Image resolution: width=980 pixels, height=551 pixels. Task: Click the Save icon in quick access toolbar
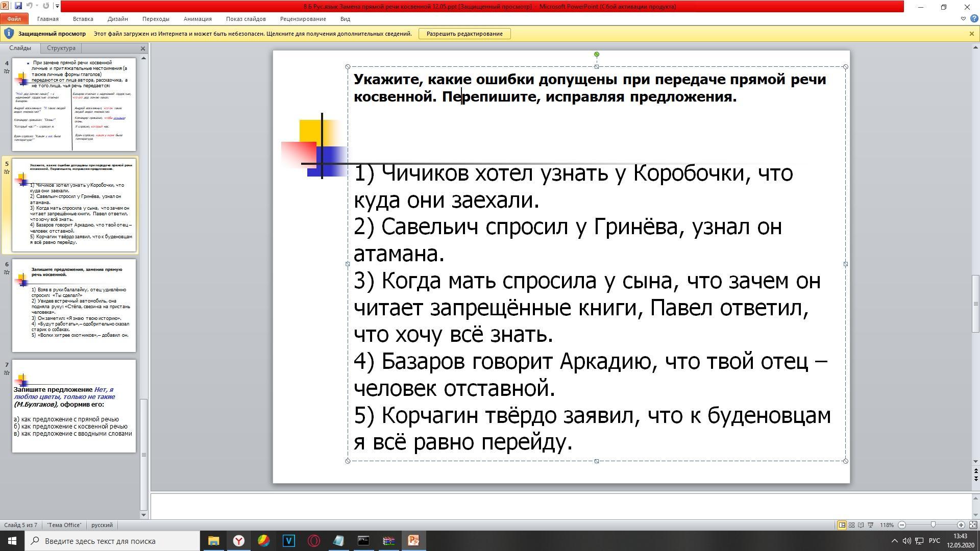[18, 6]
